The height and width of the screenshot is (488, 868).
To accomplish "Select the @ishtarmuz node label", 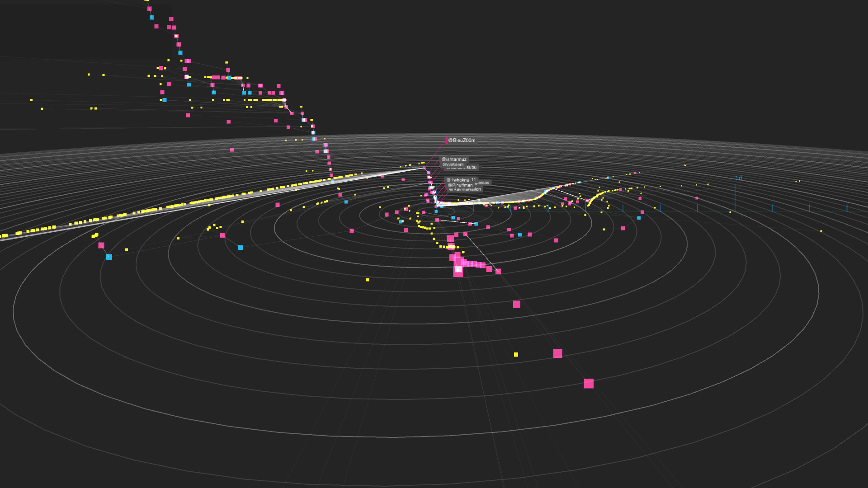I will 454,160.
